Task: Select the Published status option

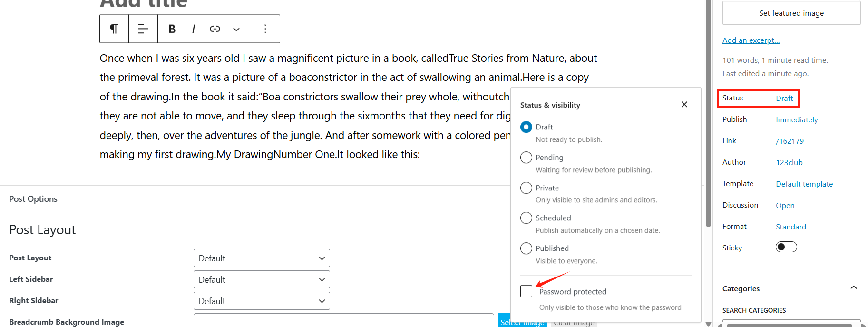Action: click(x=526, y=248)
